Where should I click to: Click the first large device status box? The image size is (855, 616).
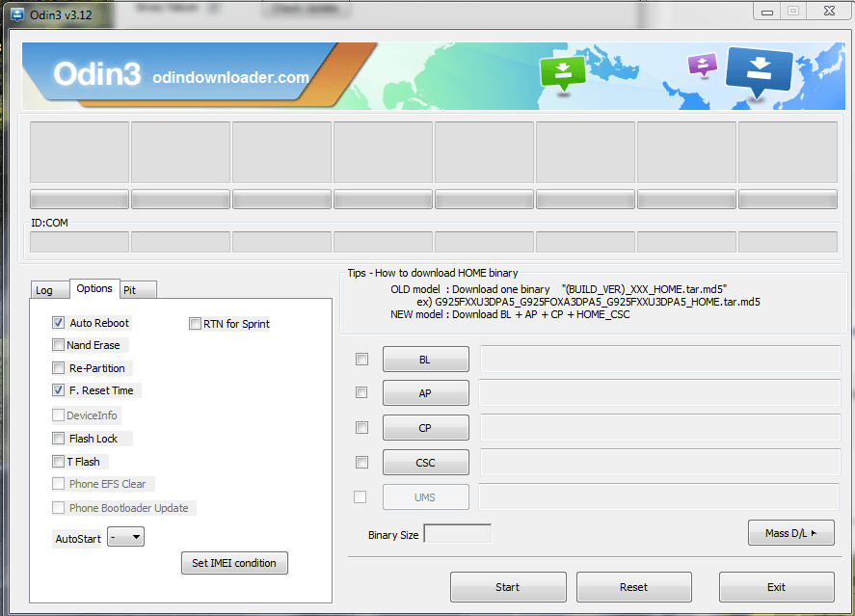(79, 152)
